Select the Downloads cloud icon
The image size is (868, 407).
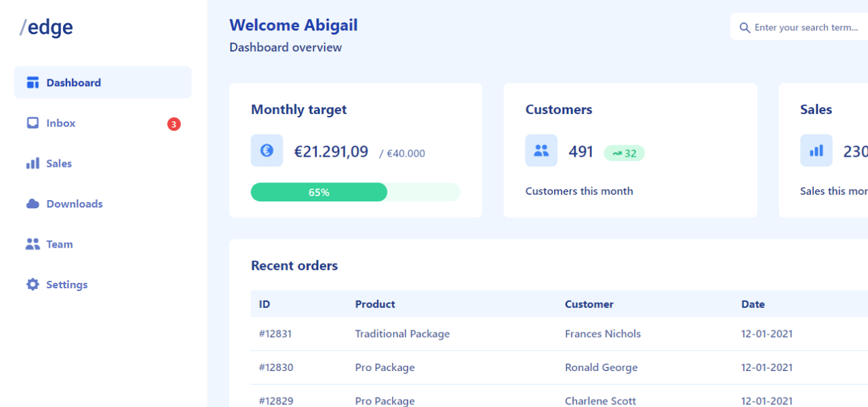pos(32,203)
